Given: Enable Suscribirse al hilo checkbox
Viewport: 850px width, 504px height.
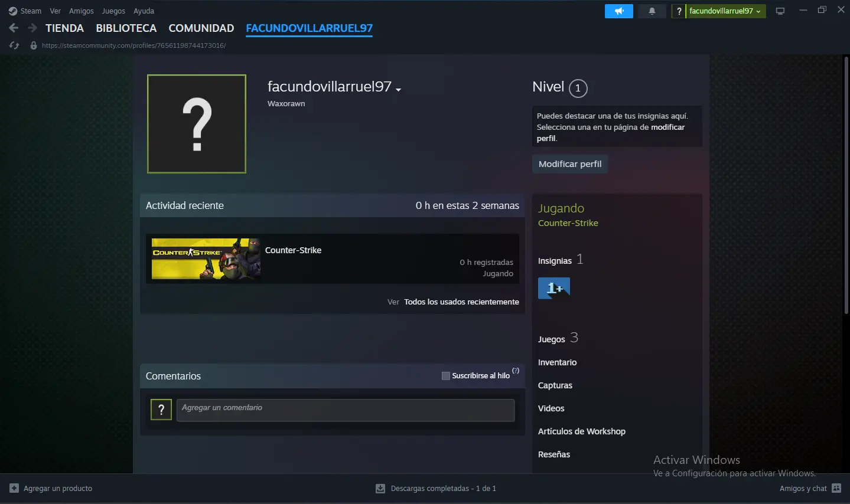Looking at the screenshot, I should pos(446,376).
